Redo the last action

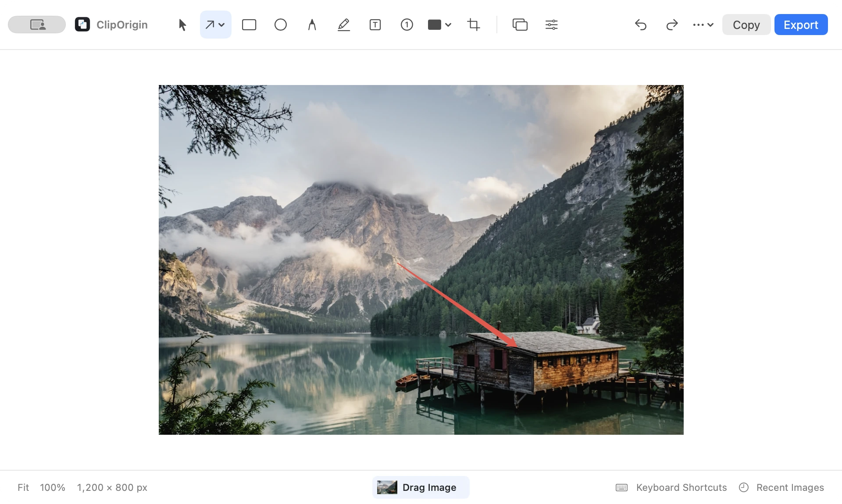(x=672, y=25)
